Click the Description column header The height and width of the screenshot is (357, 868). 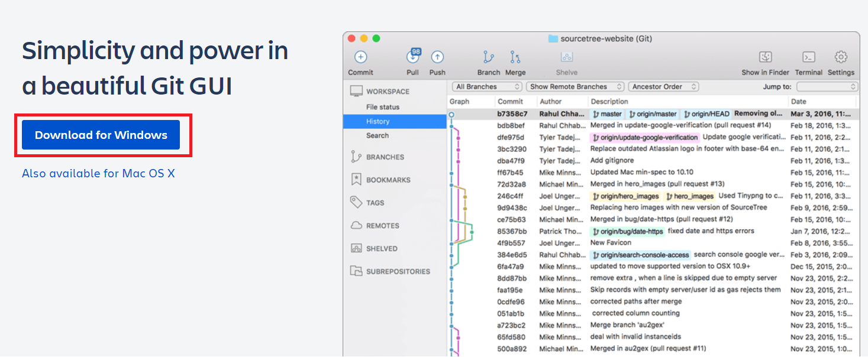[x=609, y=102]
